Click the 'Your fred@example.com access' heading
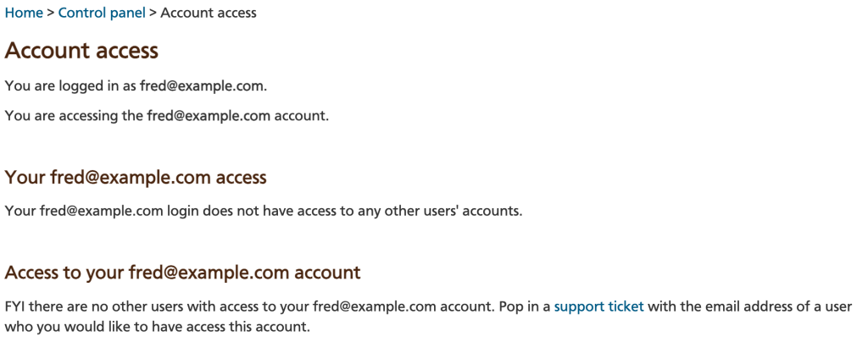868x342 pixels. [136, 178]
